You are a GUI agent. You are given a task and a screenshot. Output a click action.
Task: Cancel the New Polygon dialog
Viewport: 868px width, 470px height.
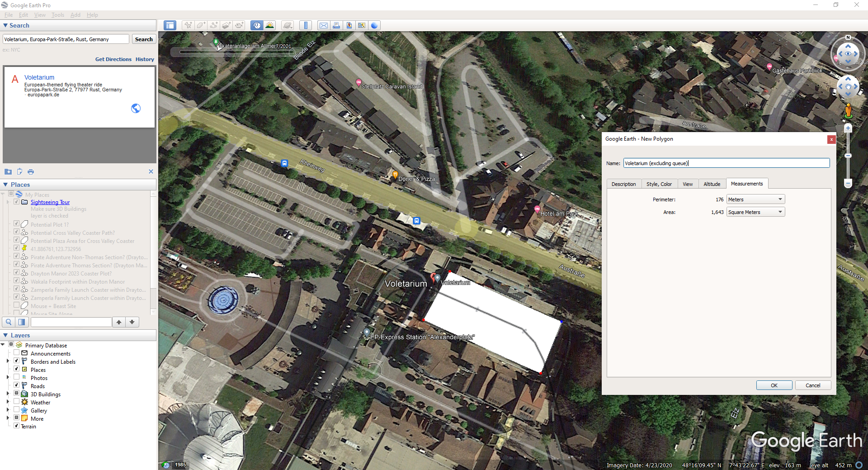point(813,385)
